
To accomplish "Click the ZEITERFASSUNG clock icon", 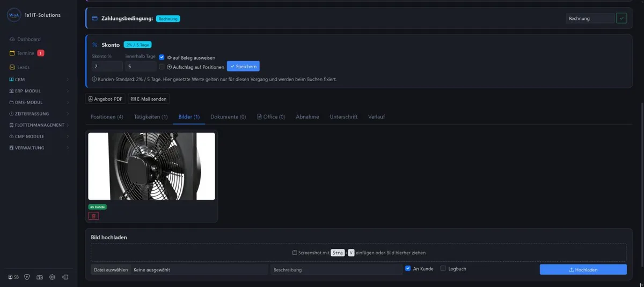I will (x=11, y=114).
